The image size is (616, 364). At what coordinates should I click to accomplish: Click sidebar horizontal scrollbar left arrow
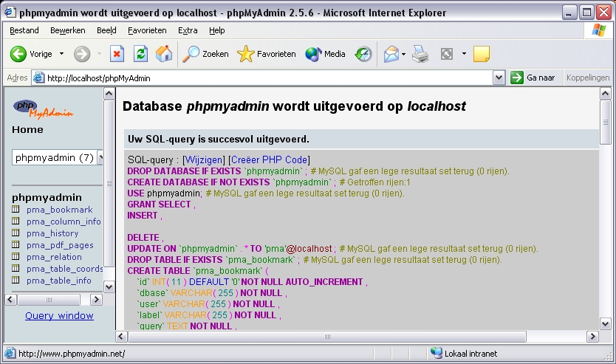10,300
